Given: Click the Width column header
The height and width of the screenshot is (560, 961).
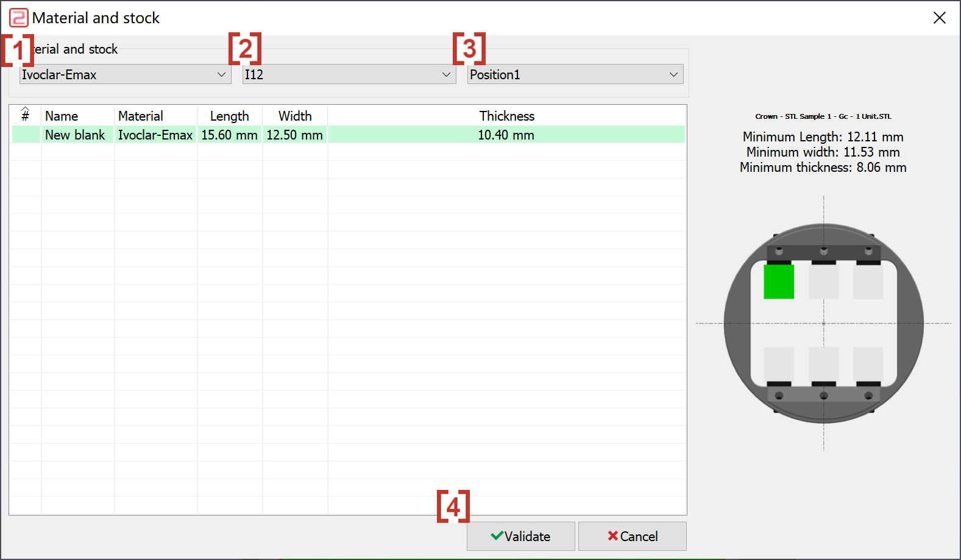Looking at the screenshot, I should coord(295,116).
